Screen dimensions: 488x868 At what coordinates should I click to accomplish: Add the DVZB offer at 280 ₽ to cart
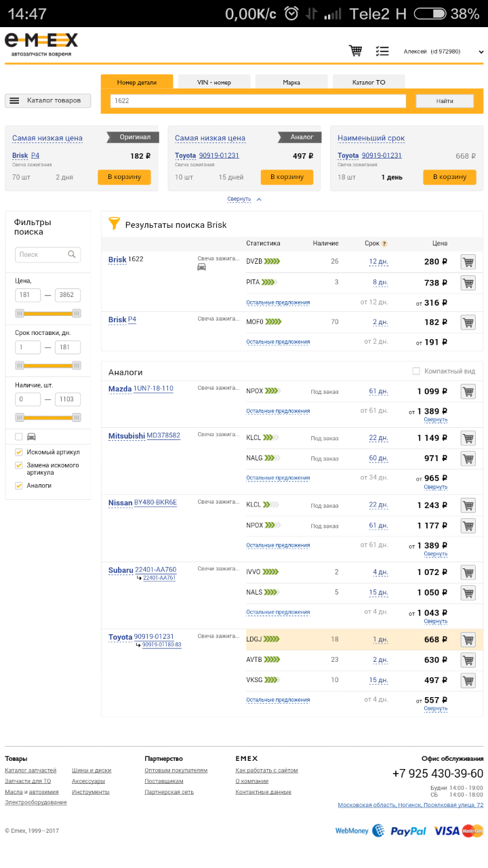(468, 262)
